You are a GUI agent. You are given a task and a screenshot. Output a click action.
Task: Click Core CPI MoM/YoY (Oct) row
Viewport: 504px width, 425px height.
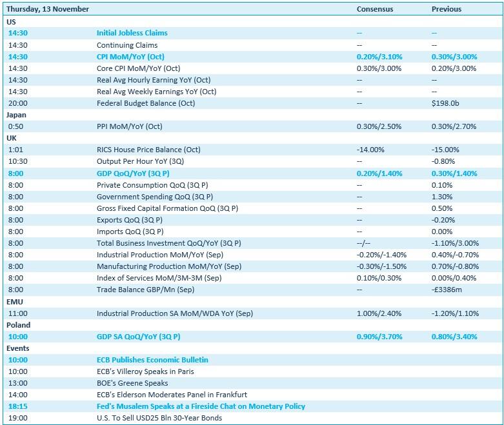138,68
